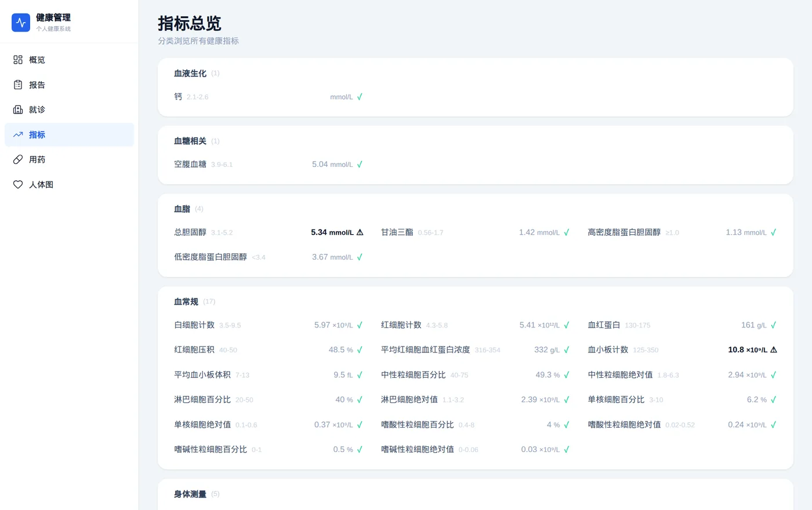The height and width of the screenshot is (510, 812).
Task: Click the 淋巴细胞百分比 indicator name
Action: [x=202, y=400]
